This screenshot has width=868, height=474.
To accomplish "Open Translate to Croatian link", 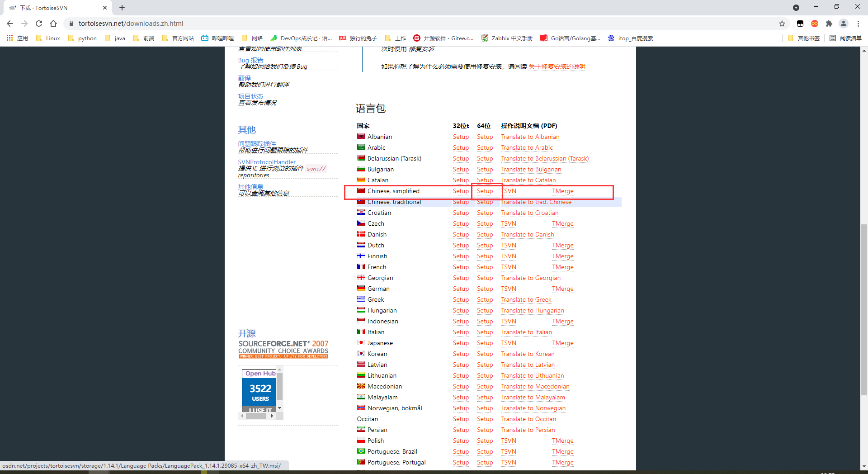I will (529, 213).
